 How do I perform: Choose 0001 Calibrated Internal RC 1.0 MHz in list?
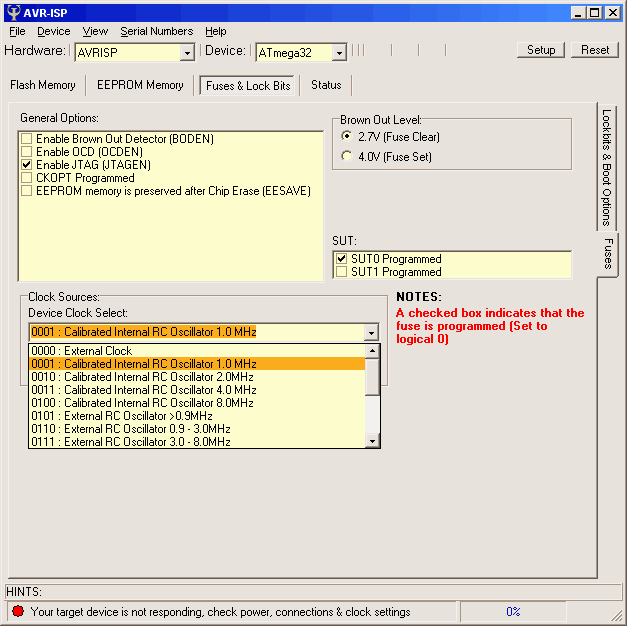pos(197,364)
